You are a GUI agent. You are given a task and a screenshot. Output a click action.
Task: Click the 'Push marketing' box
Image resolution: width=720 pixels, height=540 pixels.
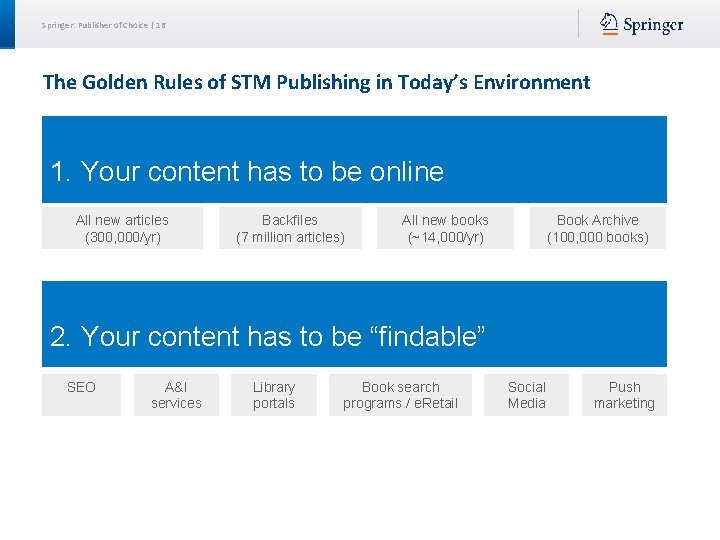pyautogui.click(x=624, y=395)
